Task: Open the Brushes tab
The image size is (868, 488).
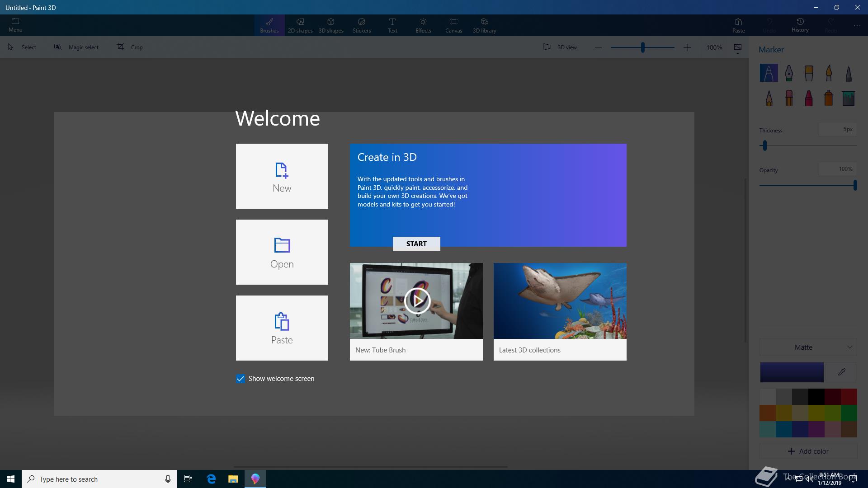Action: (x=269, y=25)
